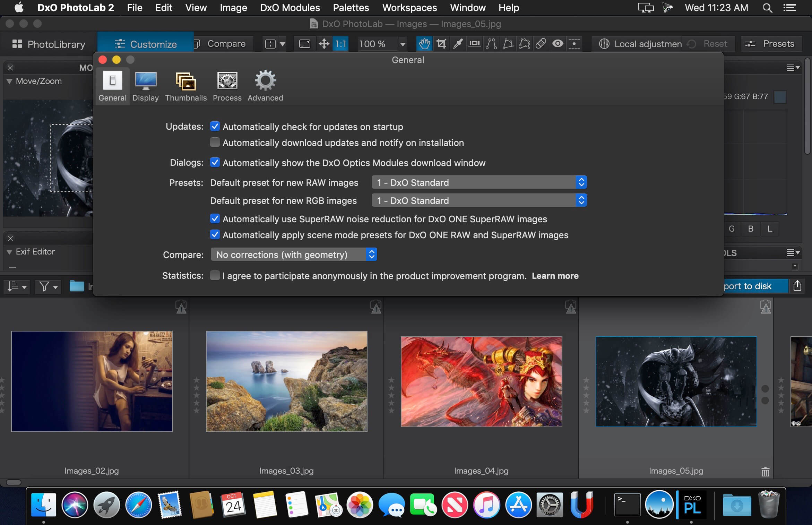Click the four-arrow move icon in toolbar
The image size is (812, 525).
click(324, 44)
